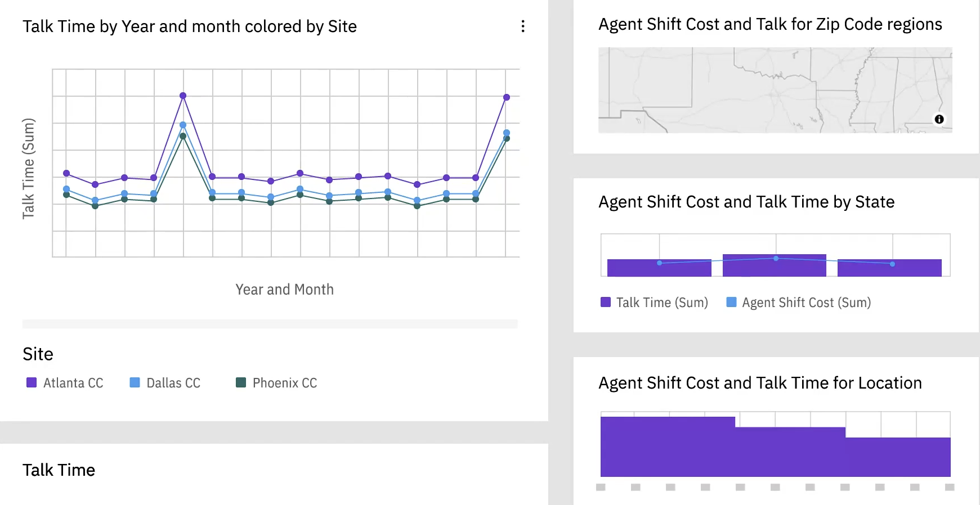Click the Atlanta CC purple legend square
Image resolution: width=980 pixels, height=505 pixels.
(x=32, y=382)
